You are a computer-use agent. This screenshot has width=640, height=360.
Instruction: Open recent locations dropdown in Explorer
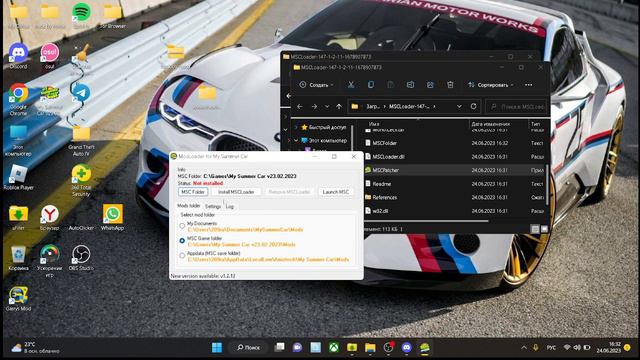pyautogui.click(x=327, y=106)
